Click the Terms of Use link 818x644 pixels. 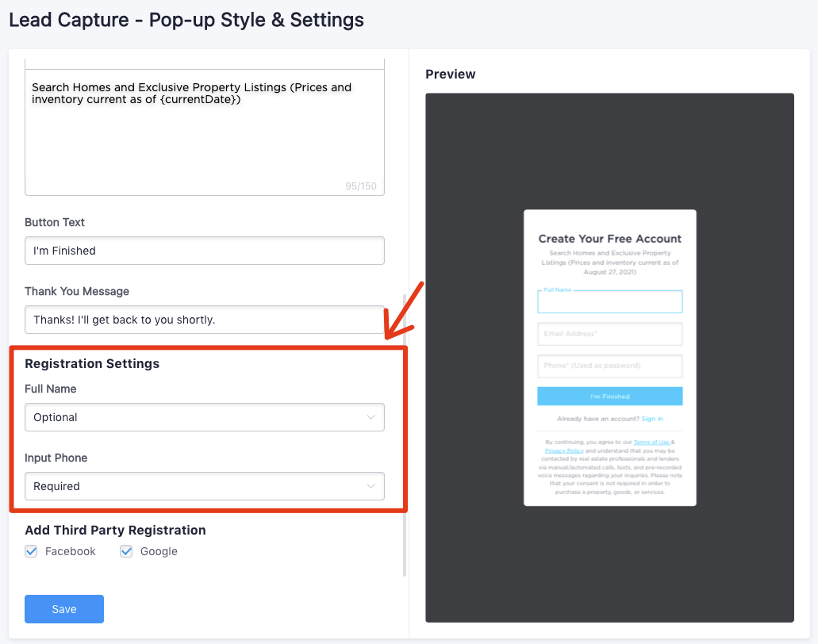click(651, 442)
